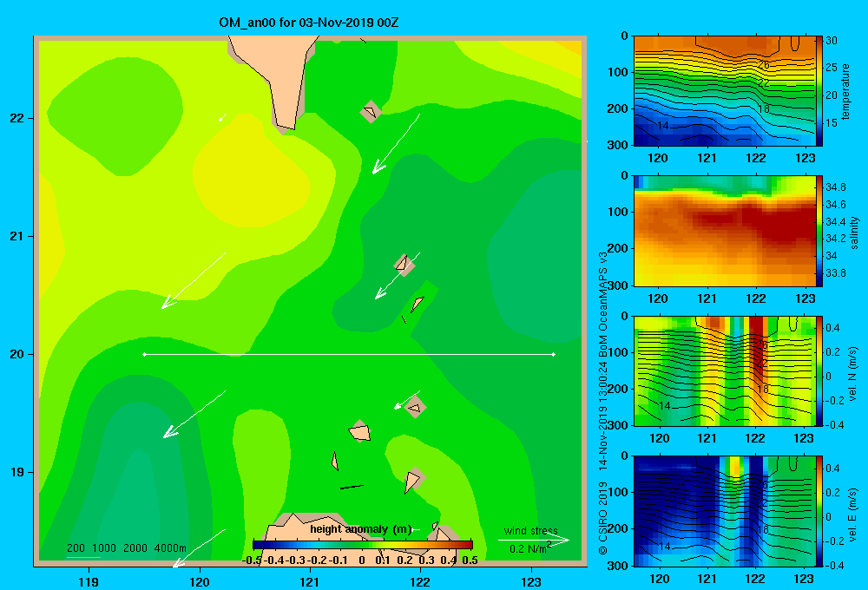The image size is (868, 590).
Task: Click the '34.8' tick on salinity scale
Action: [835, 187]
